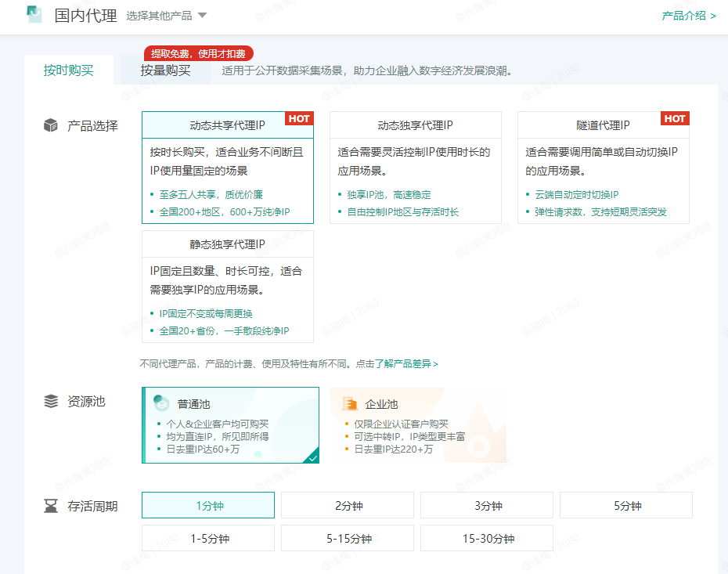The image size is (728, 574).
Task: Click the 普通池 globe icon
Action: (161, 403)
